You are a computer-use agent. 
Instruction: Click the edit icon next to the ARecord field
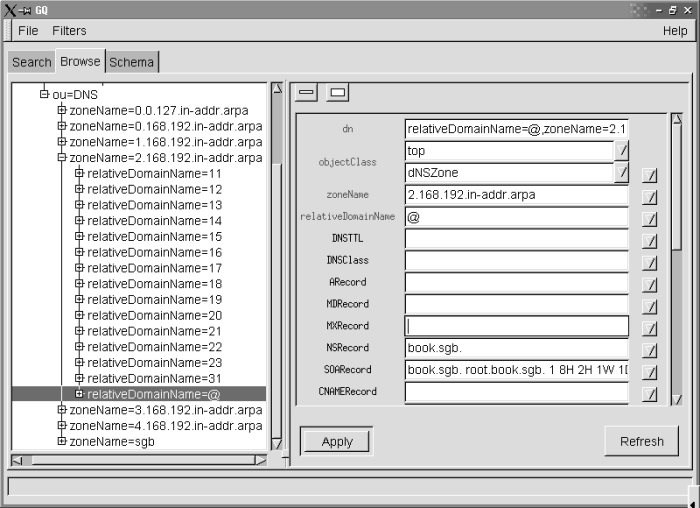(650, 284)
